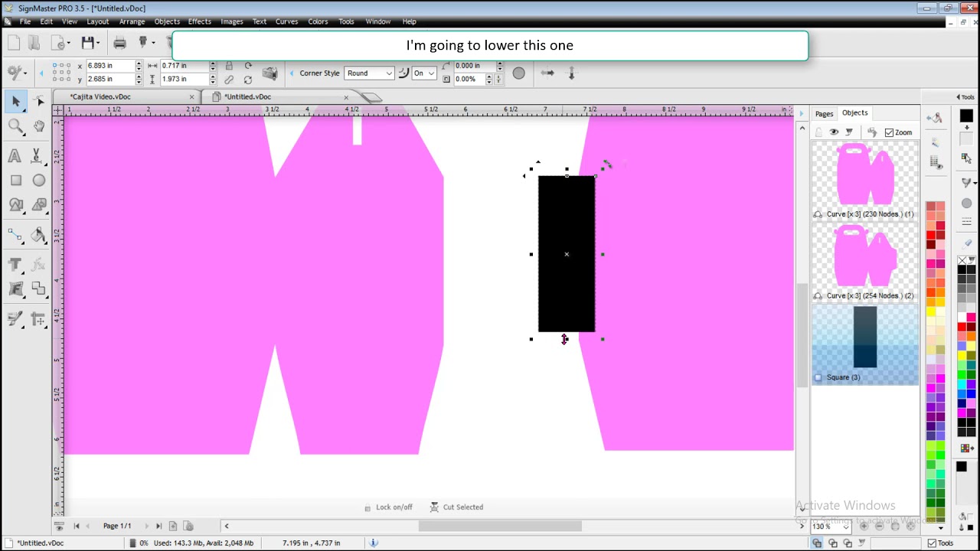Click the funnel filter icon in Objects panel
This screenshot has width=980, height=551.
coord(849,132)
